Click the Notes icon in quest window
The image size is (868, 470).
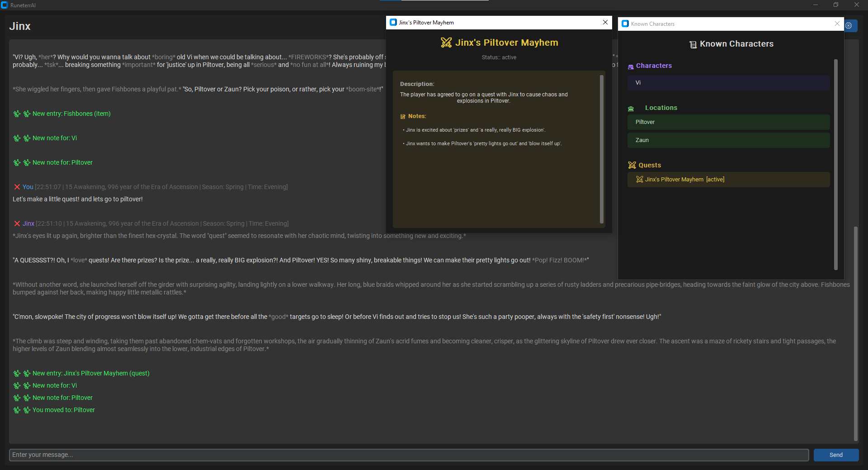pos(403,117)
